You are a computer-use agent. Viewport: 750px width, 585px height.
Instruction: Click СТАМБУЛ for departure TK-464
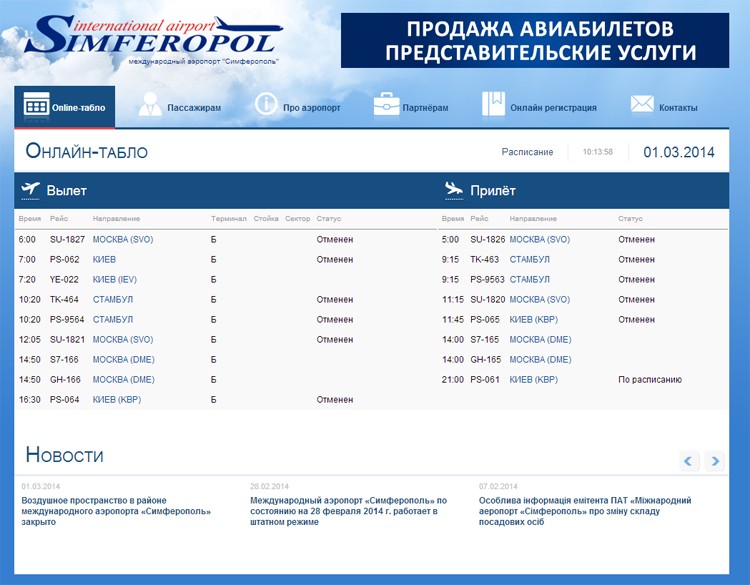[113, 300]
